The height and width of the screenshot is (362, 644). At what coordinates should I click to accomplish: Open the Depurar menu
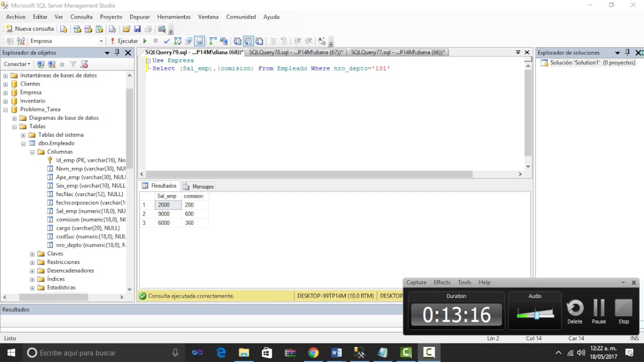[x=140, y=17]
